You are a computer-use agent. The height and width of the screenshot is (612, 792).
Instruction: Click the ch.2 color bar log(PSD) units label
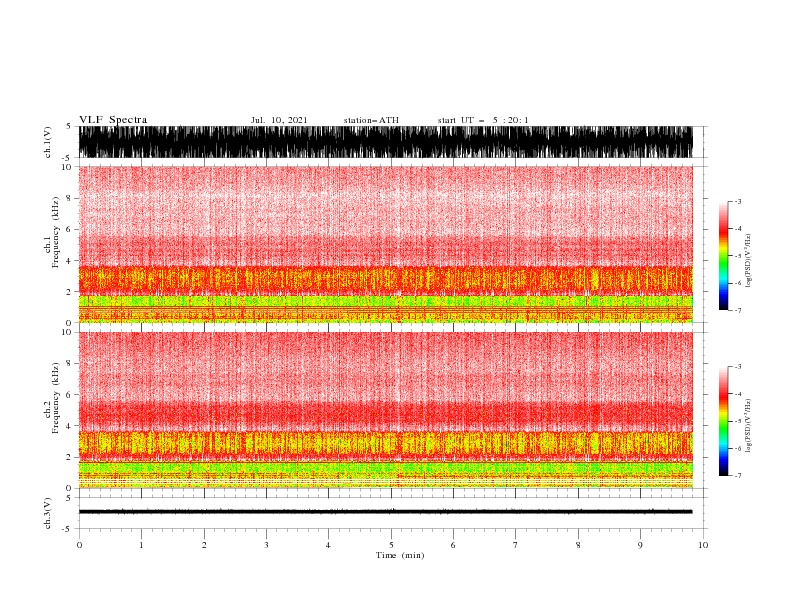click(748, 426)
